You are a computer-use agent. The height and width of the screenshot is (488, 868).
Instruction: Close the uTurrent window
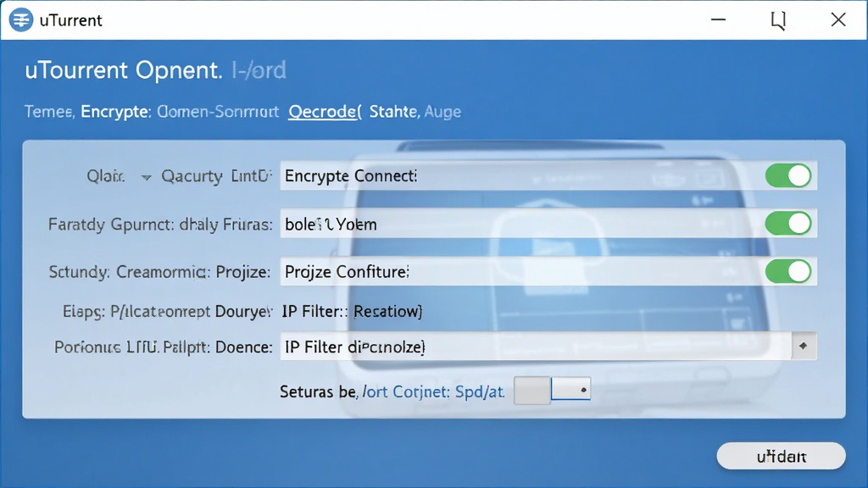pos(838,20)
